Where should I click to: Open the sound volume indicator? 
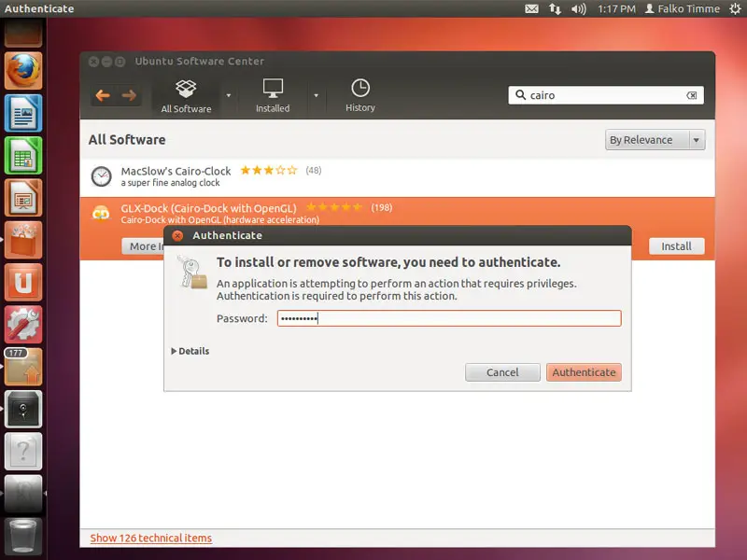(x=578, y=8)
